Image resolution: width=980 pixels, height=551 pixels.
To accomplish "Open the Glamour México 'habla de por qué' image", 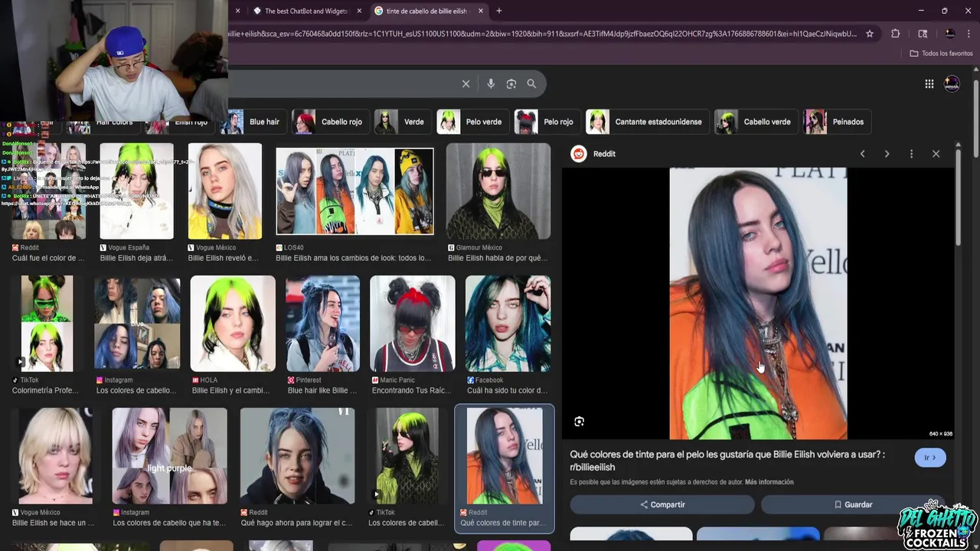I will [x=498, y=191].
